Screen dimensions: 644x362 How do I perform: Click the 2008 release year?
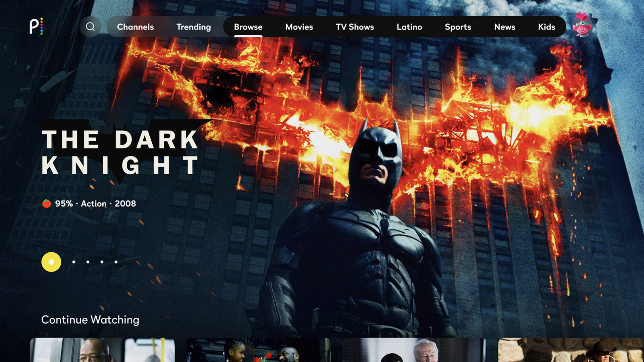pyautogui.click(x=125, y=203)
